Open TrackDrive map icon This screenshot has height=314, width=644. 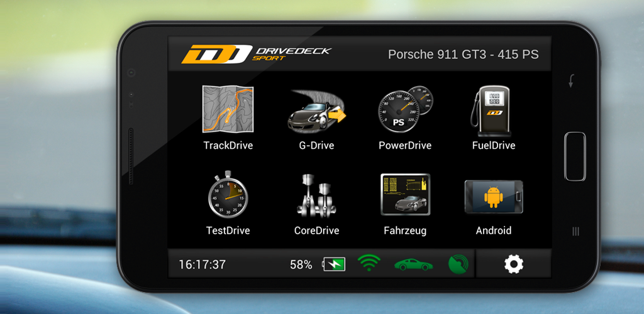[228, 109]
